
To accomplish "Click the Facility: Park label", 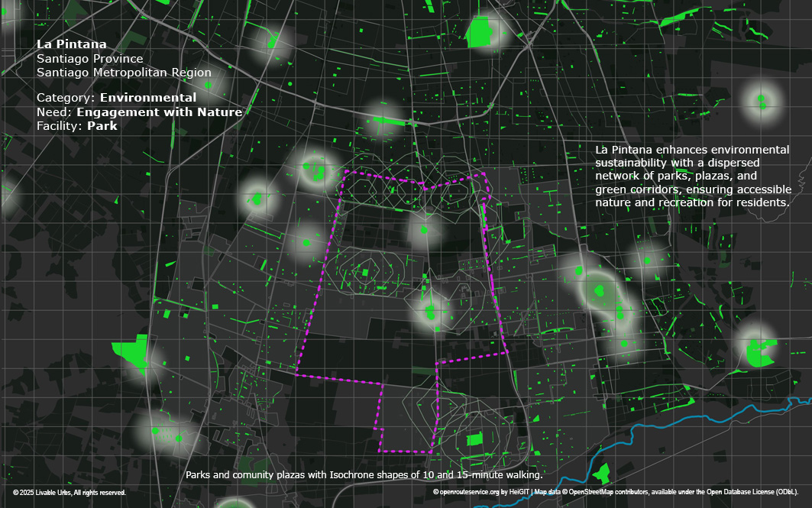I will tap(77, 126).
